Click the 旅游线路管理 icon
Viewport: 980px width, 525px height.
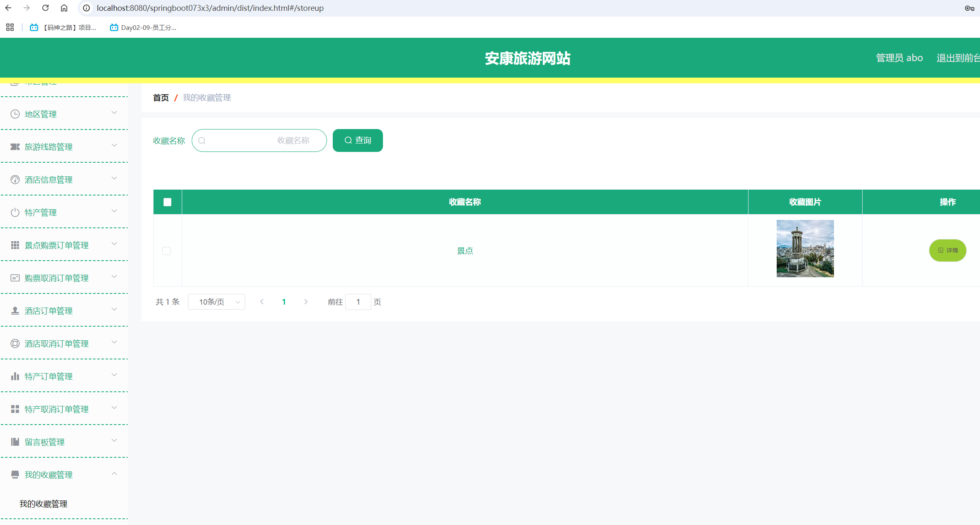click(x=15, y=147)
